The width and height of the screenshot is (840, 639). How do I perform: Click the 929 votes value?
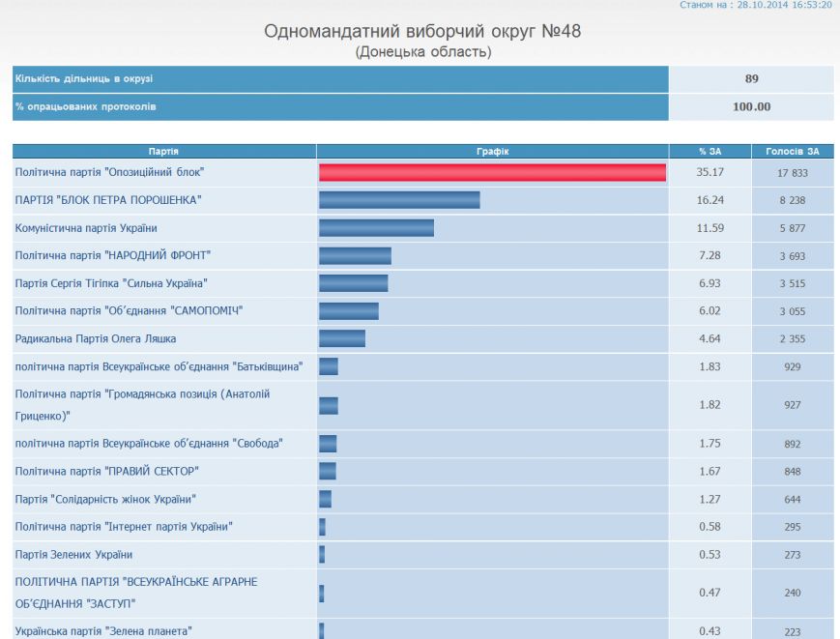click(x=793, y=367)
